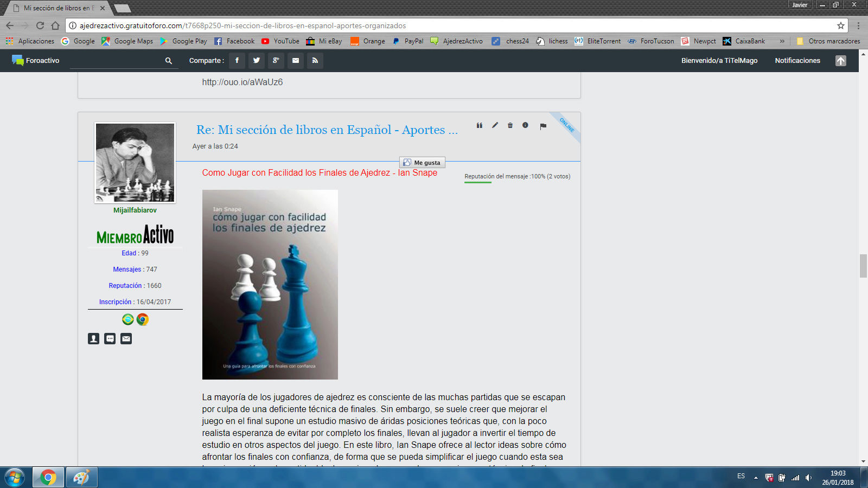Open a new browser tab
The width and height of the screenshot is (868, 488).
[x=123, y=8]
